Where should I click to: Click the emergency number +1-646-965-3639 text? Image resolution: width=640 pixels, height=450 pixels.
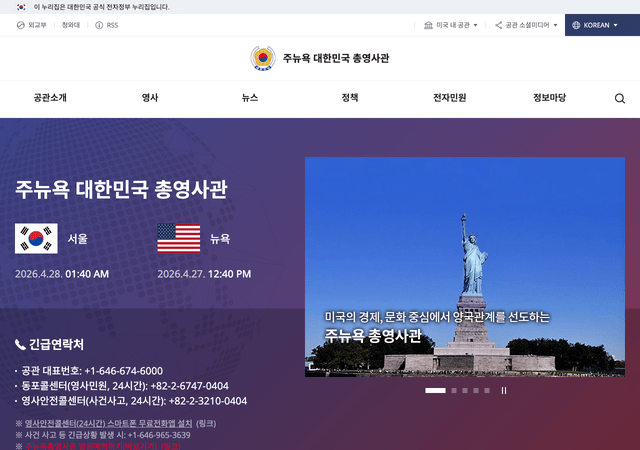(159, 435)
